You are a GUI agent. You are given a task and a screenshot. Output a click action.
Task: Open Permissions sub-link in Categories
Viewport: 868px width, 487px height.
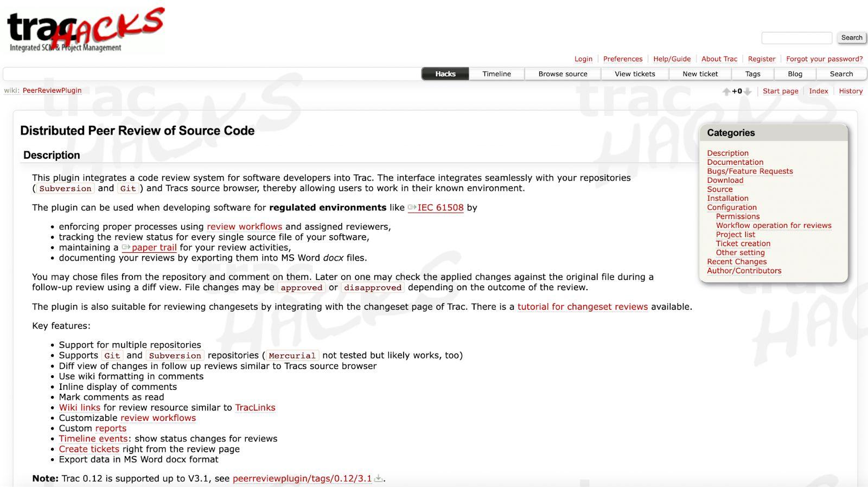click(x=738, y=216)
